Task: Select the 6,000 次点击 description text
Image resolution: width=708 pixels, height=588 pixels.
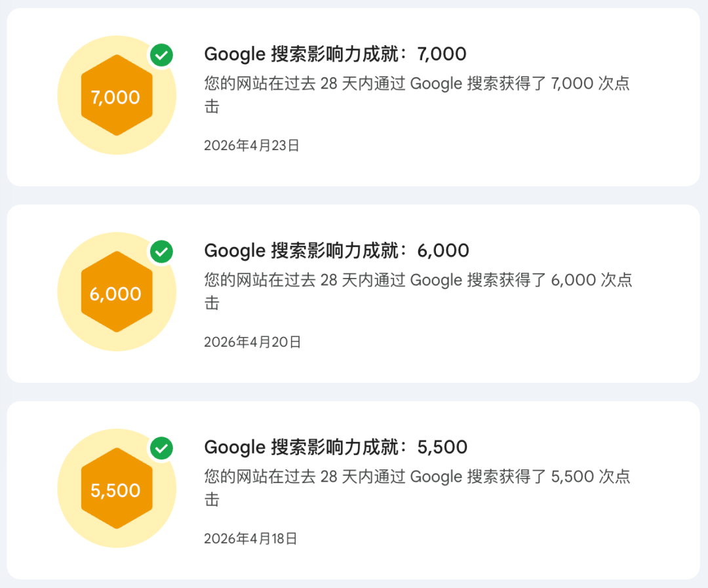Action: (x=418, y=291)
